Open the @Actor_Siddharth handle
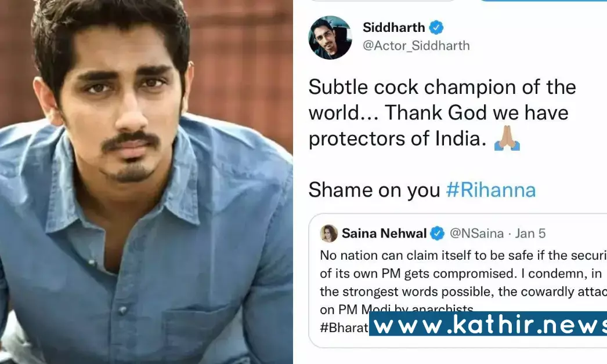 416,46
